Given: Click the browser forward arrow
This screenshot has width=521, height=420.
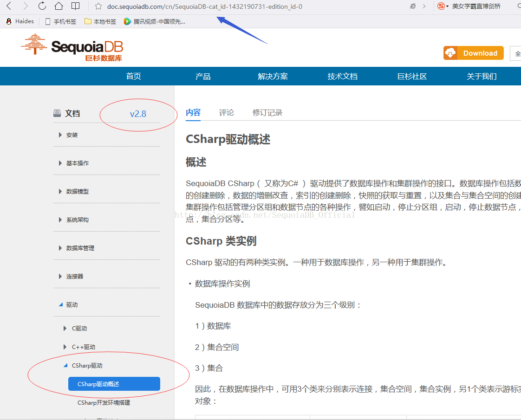Looking at the screenshot, I should [26, 6].
